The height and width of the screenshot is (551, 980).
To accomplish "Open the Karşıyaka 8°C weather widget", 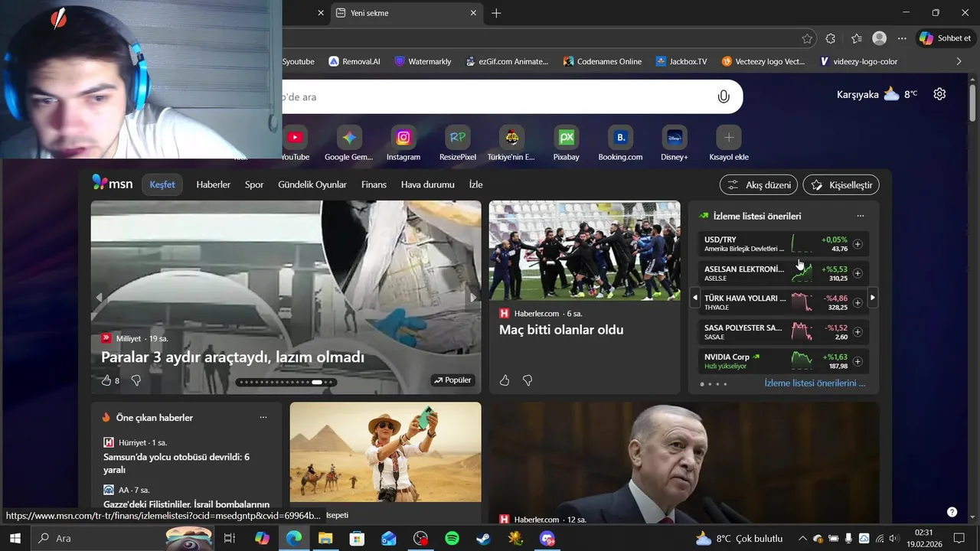I will click(877, 94).
